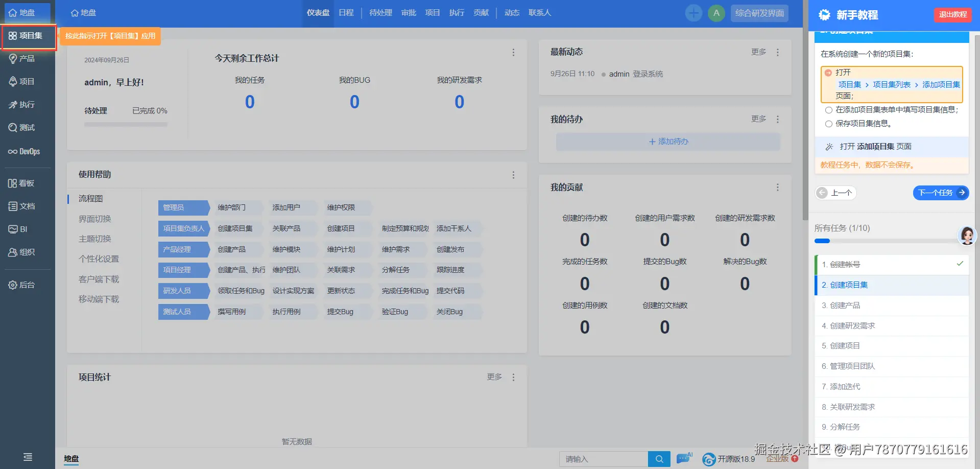Image resolution: width=980 pixels, height=469 pixels.
Task: Click 更多 link in 我的待办
Action: point(758,119)
